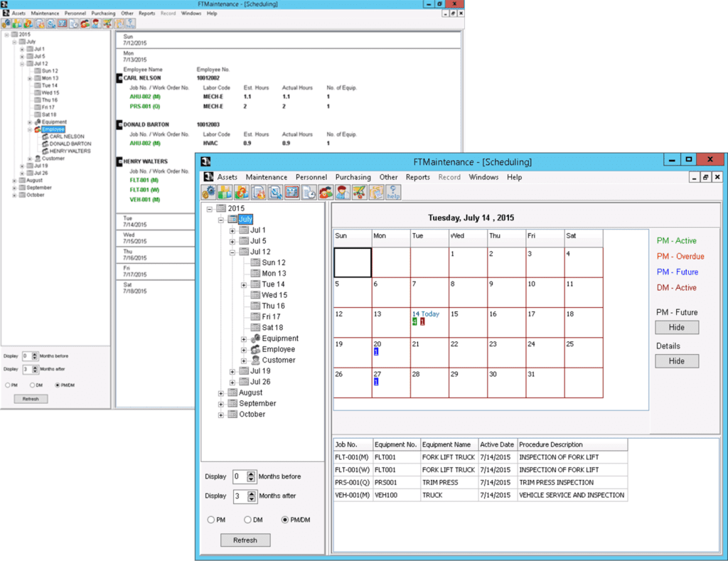The height and width of the screenshot is (561, 728).
Task: Select PM/DM radio button in back window
Action: coord(57,385)
